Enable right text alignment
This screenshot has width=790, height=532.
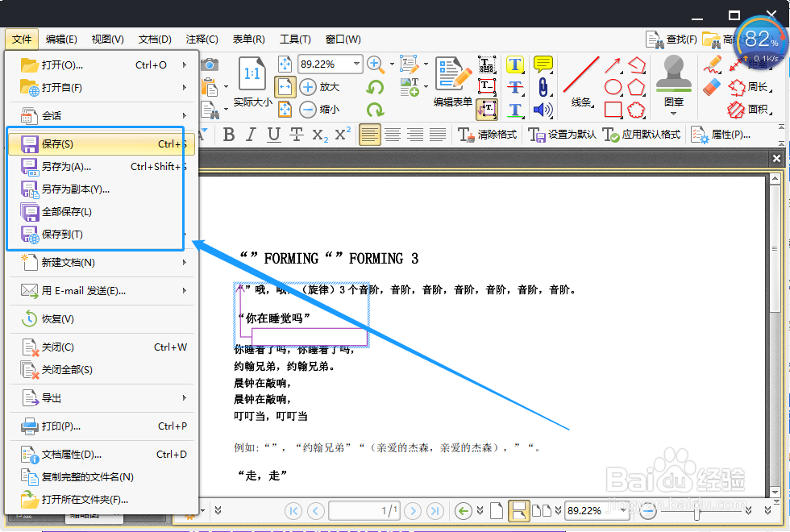(x=415, y=135)
